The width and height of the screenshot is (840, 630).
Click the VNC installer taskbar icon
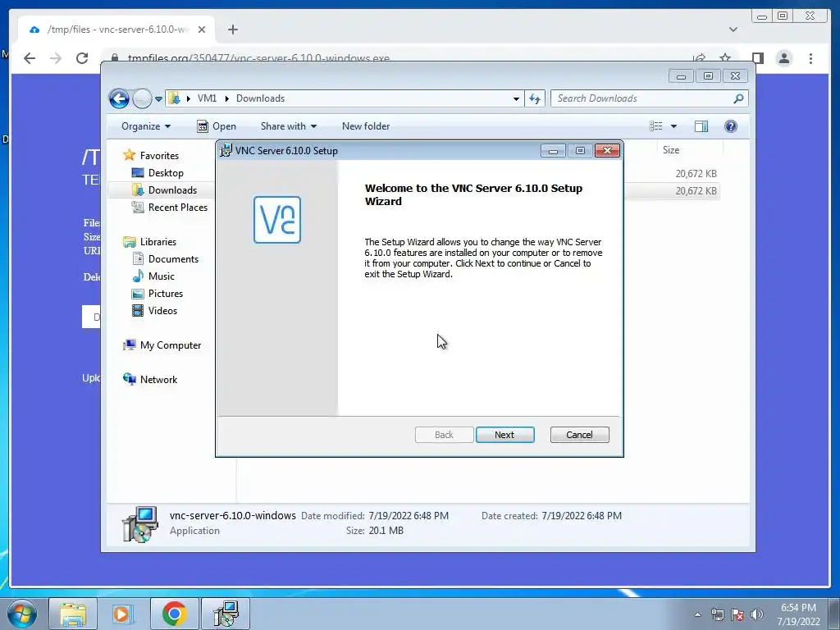click(226, 614)
